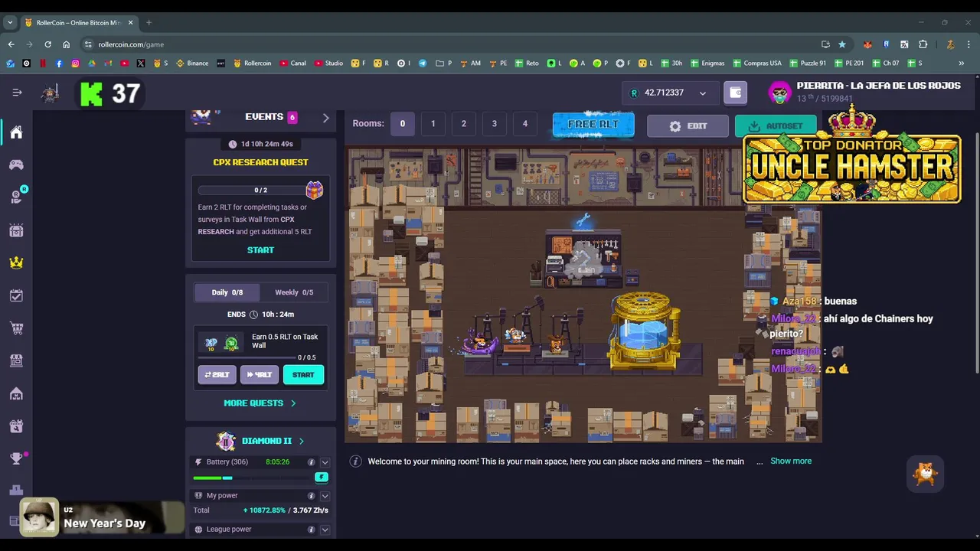This screenshot has width=980, height=551.
Task: Open the Home icon in left sidebar
Action: point(16,132)
